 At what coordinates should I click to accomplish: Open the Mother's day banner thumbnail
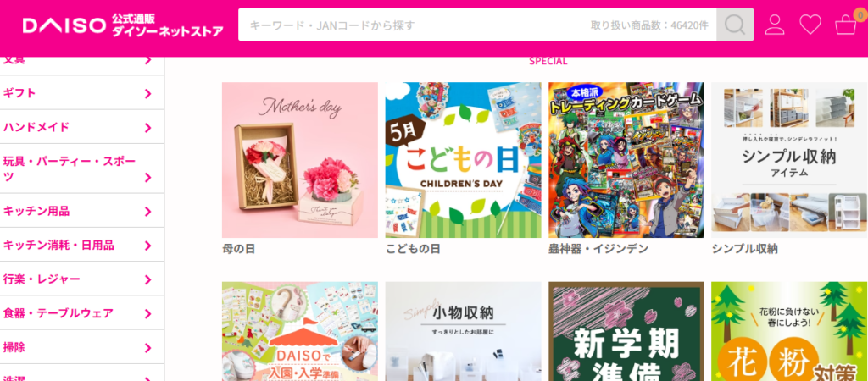coord(300,160)
